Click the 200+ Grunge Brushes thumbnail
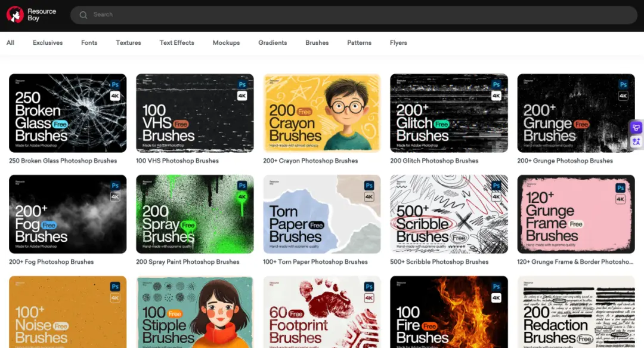 pos(576,113)
